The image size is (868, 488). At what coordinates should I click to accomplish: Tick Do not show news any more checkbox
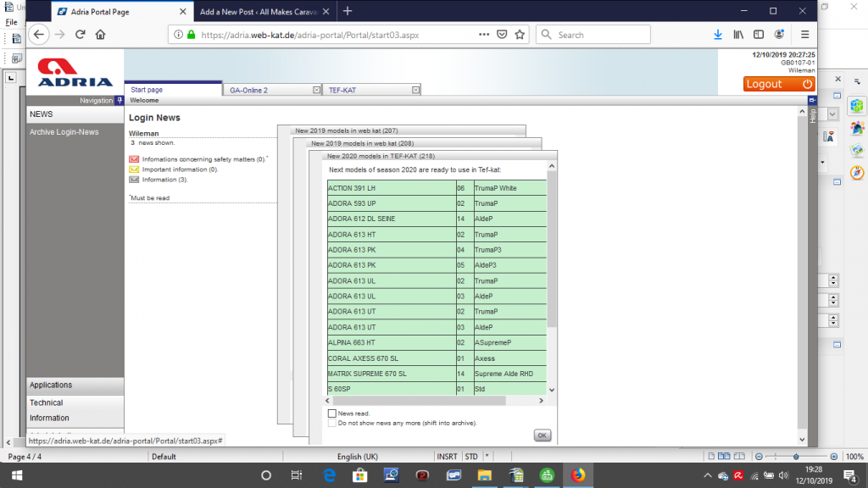click(332, 423)
